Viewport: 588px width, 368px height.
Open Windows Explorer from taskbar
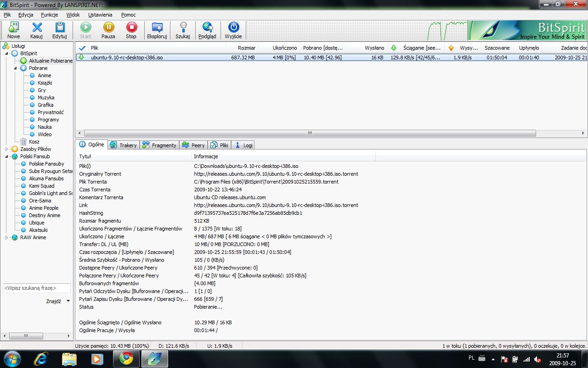coord(69,358)
